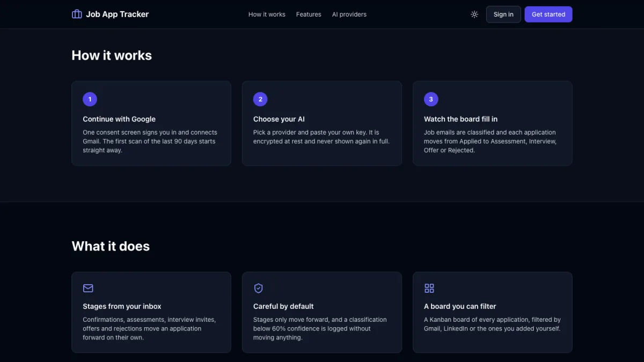The height and width of the screenshot is (362, 644).
Task: Open the Features nav link
Action: [309, 14]
